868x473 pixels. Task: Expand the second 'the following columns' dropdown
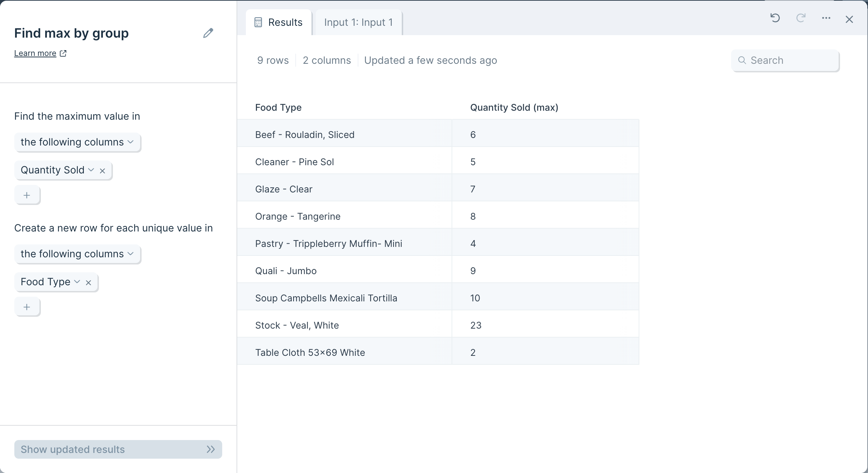coord(77,254)
